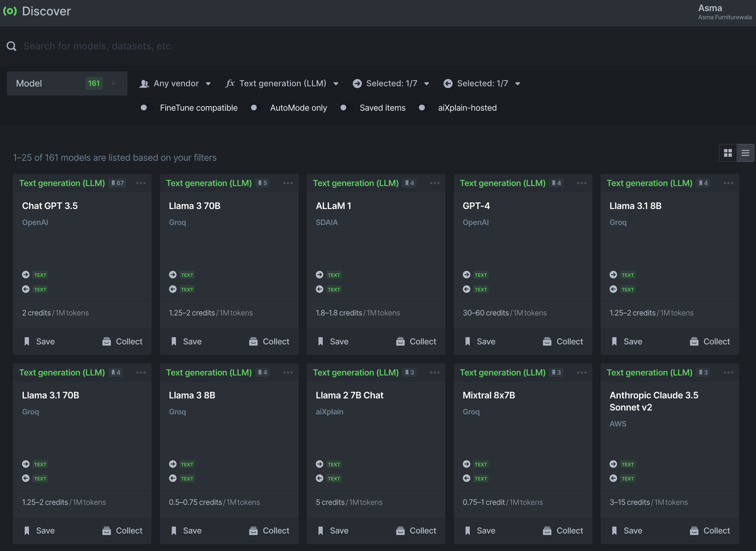756x551 pixels.
Task: Click the Collect box icon on Llama 3 8B card
Action: tap(253, 531)
